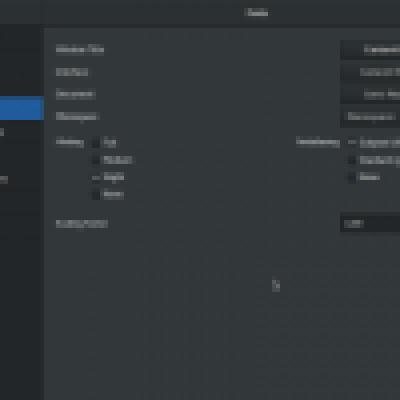
Task: Click the label of the bottom settings row
Action: [82, 224]
